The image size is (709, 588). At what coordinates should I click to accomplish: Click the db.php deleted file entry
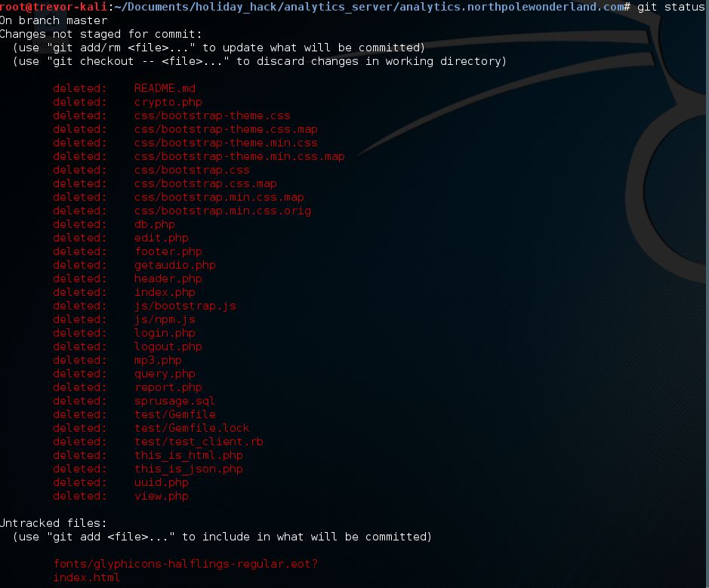(153, 224)
